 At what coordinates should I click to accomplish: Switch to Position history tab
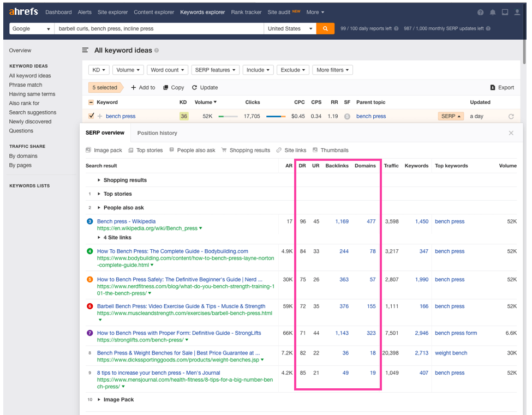click(157, 133)
